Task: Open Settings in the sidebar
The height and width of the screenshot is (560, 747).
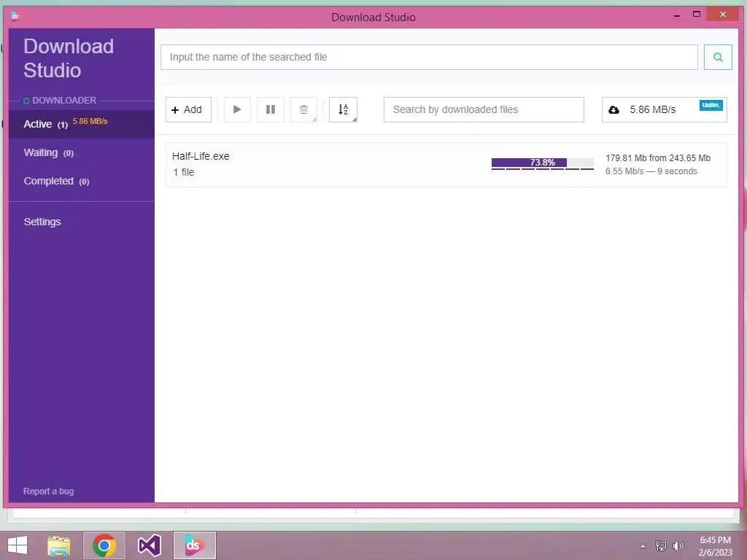Action: pos(42,222)
